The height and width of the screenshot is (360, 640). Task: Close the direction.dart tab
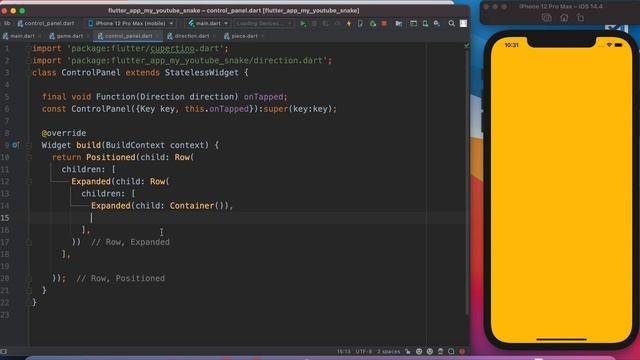tap(214, 36)
